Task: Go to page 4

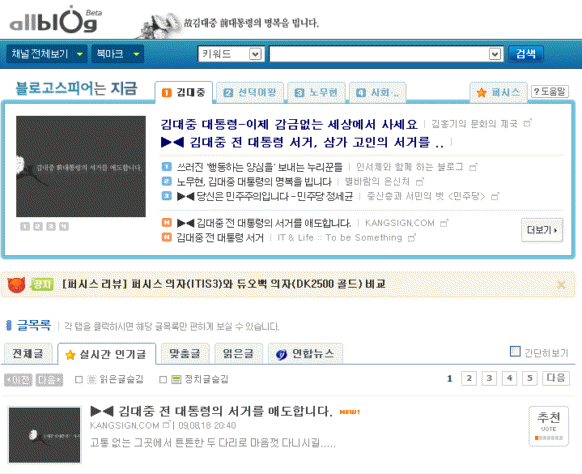Action: (509, 379)
